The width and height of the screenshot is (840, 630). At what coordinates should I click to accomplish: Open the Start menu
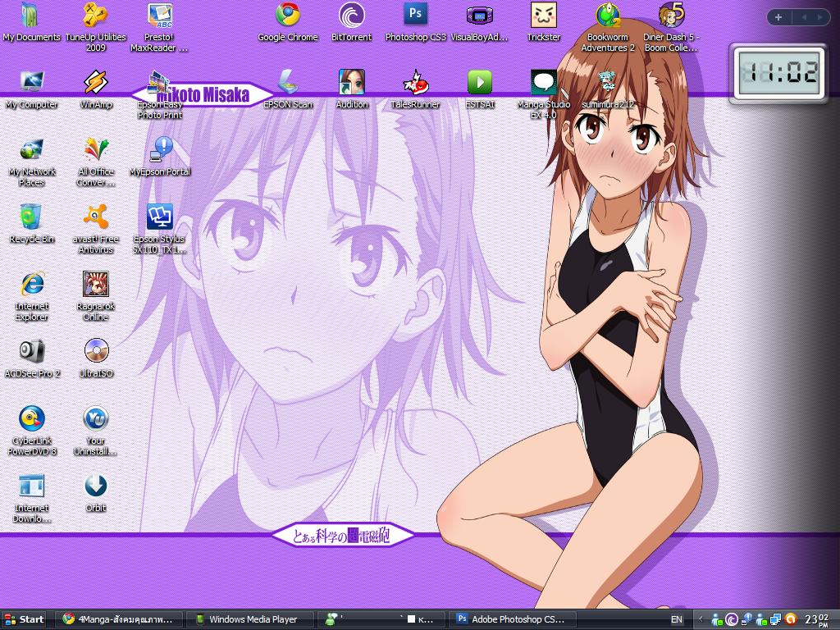[24, 619]
